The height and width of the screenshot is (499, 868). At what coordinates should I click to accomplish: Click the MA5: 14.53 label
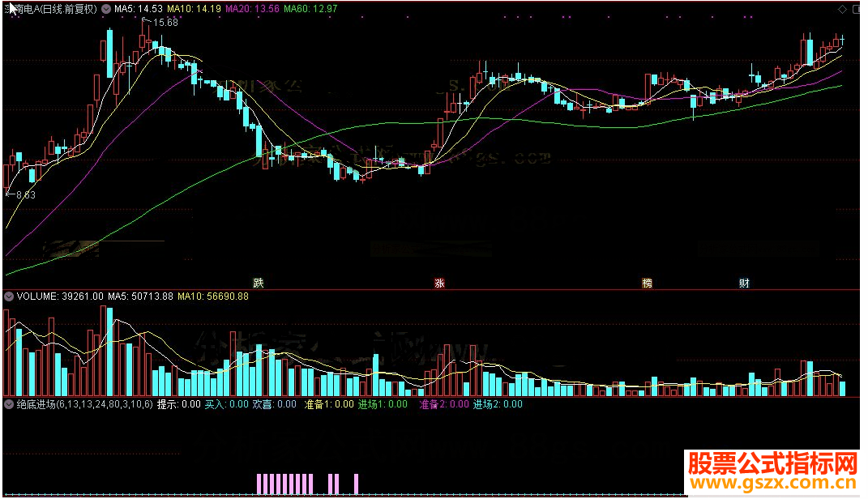tap(139, 10)
